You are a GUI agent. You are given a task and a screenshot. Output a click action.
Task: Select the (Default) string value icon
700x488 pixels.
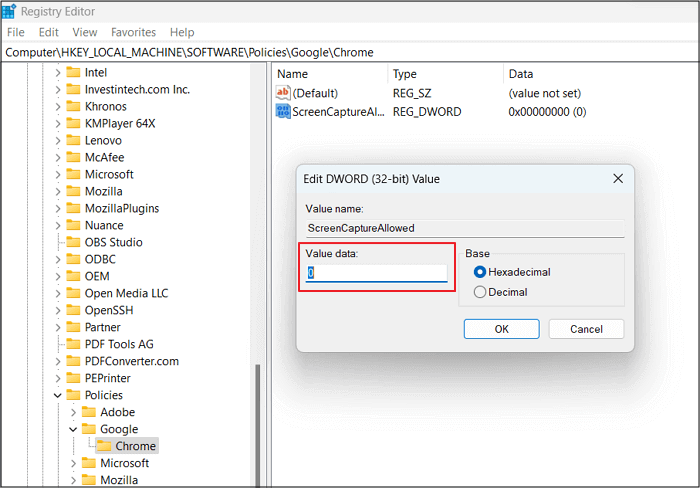[283, 93]
